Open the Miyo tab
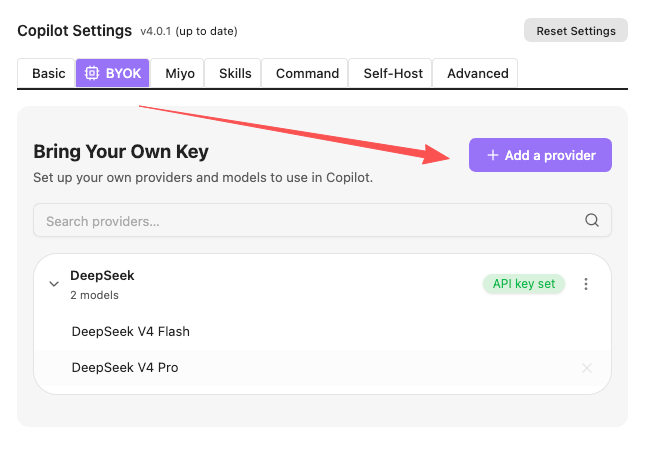Viewport: 659px width, 450px height. point(180,73)
